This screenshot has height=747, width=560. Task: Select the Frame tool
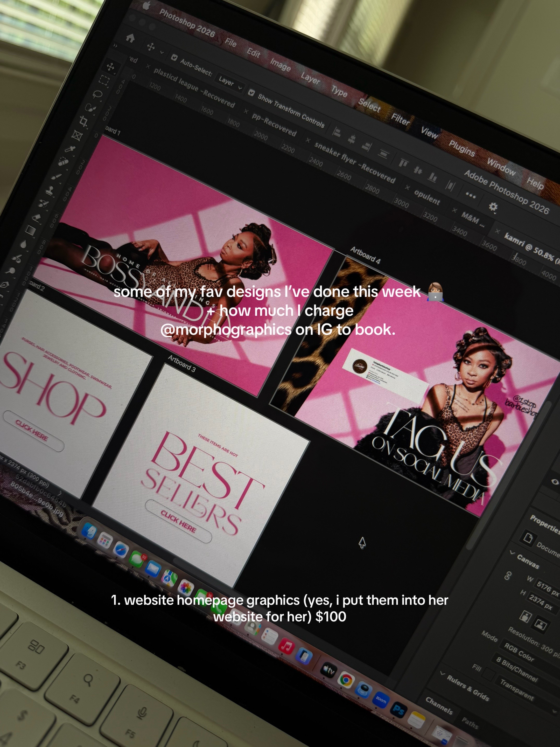77,135
